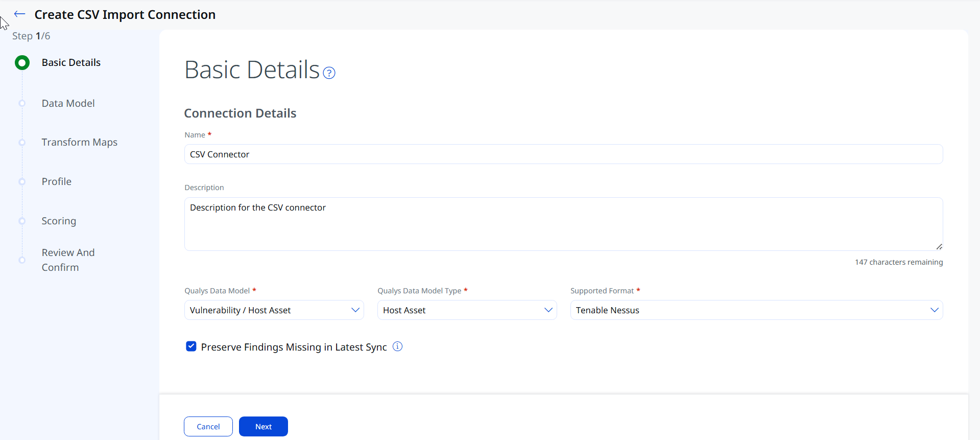This screenshot has height=440, width=980.
Task: Select the Basic Details step
Action: coord(71,62)
